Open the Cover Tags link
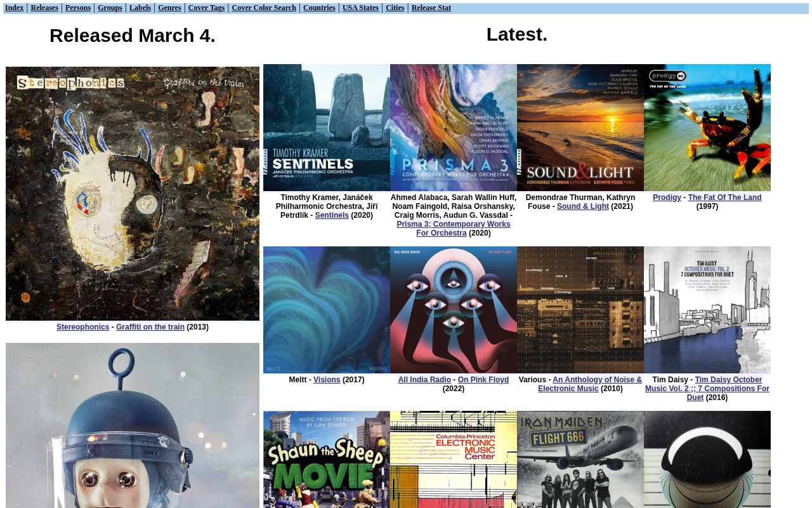Screen dimensions: 812x508 [206, 8]
